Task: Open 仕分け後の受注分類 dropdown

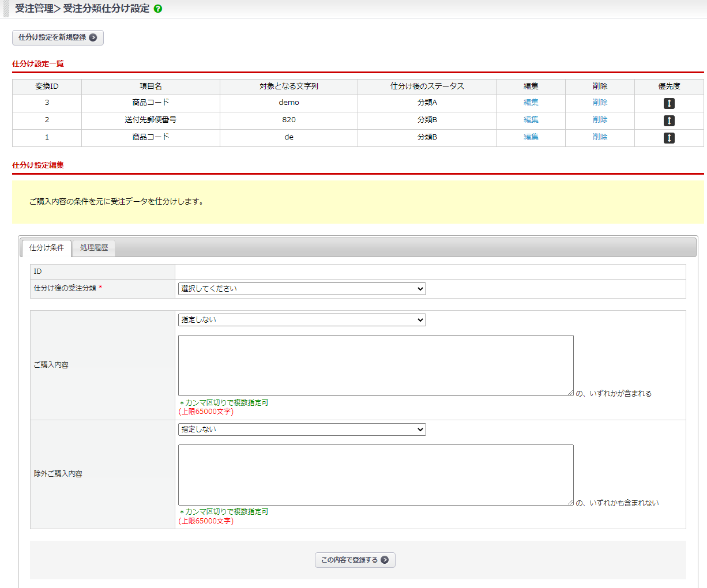Action: pos(302,289)
